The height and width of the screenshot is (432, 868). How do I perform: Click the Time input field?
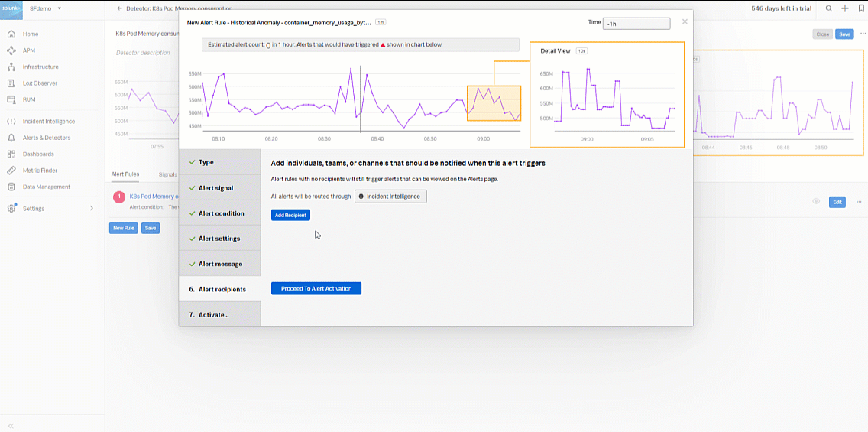[636, 24]
